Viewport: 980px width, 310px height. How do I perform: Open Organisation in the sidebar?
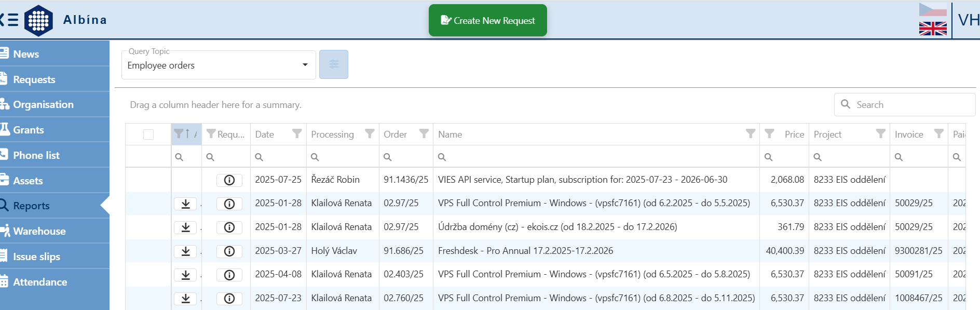point(55,104)
